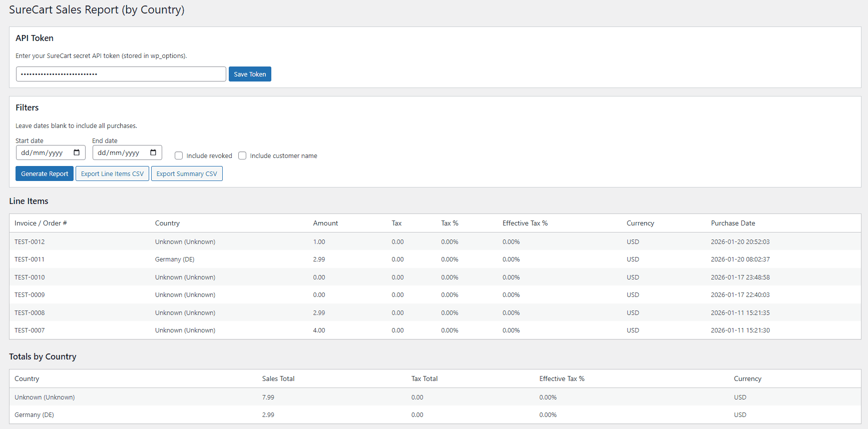Click the Start date dd/mm/yyyy field
Image resolution: width=868 pixels, height=429 pixels.
(51, 152)
